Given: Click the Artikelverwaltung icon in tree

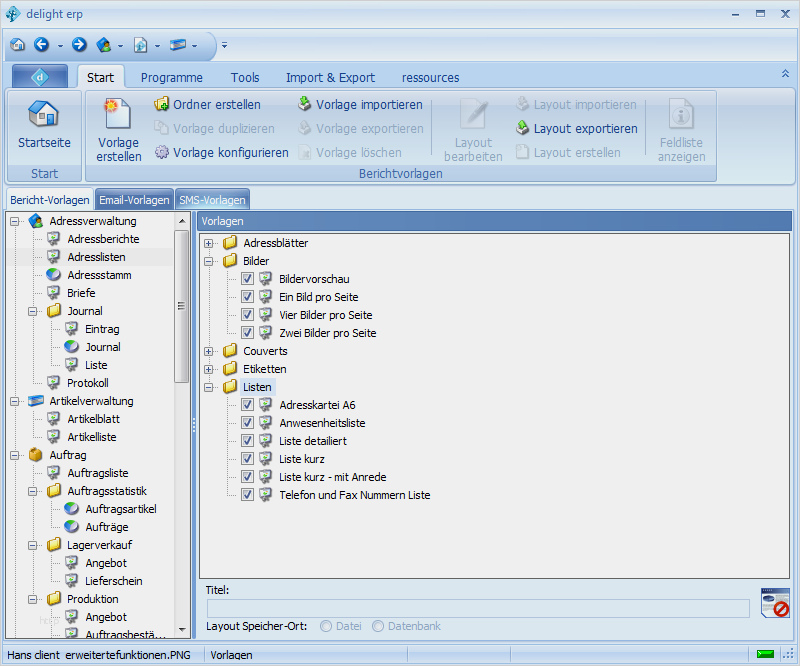Looking at the screenshot, I should coord(36,401).
